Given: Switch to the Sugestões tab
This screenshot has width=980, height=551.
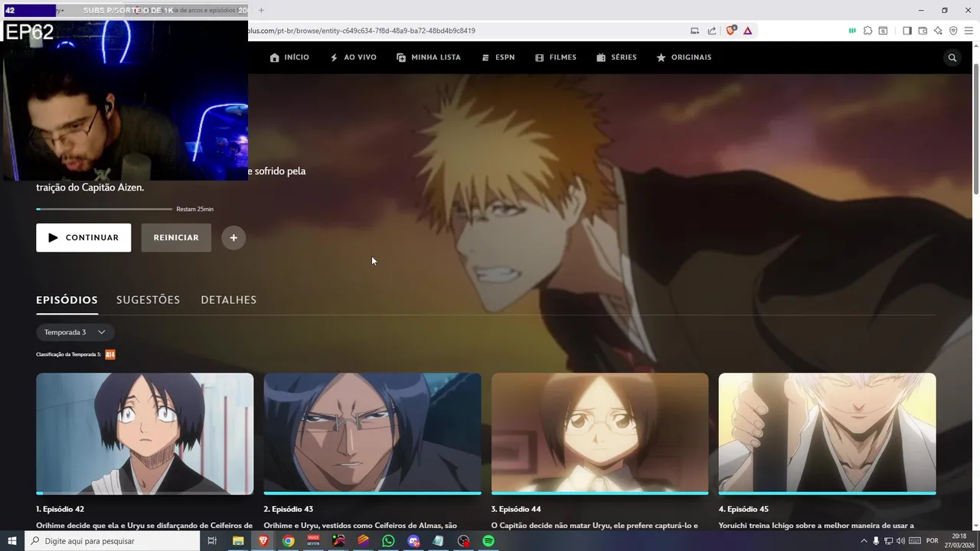Looking at the screenshot, I should pyautogui.click(x=148, y=300).
